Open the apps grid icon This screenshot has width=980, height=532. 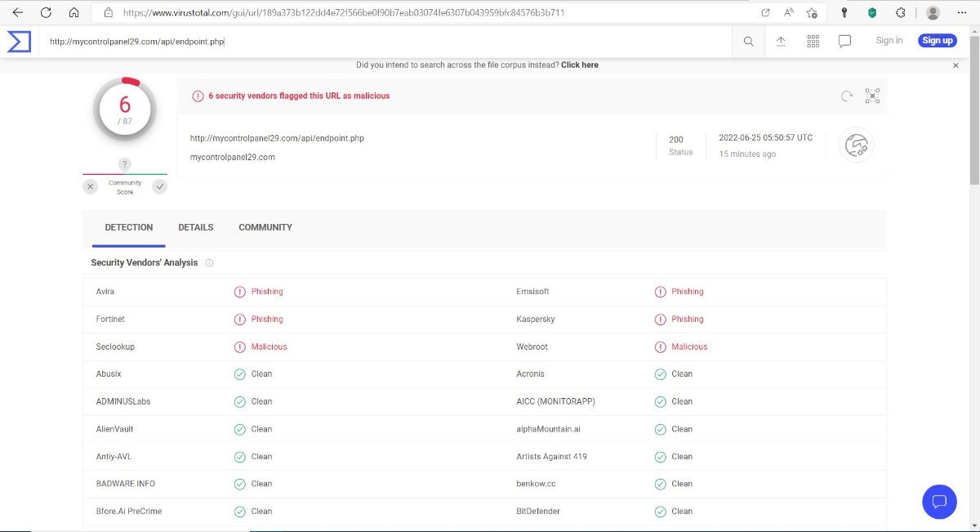tap(813, 42)
